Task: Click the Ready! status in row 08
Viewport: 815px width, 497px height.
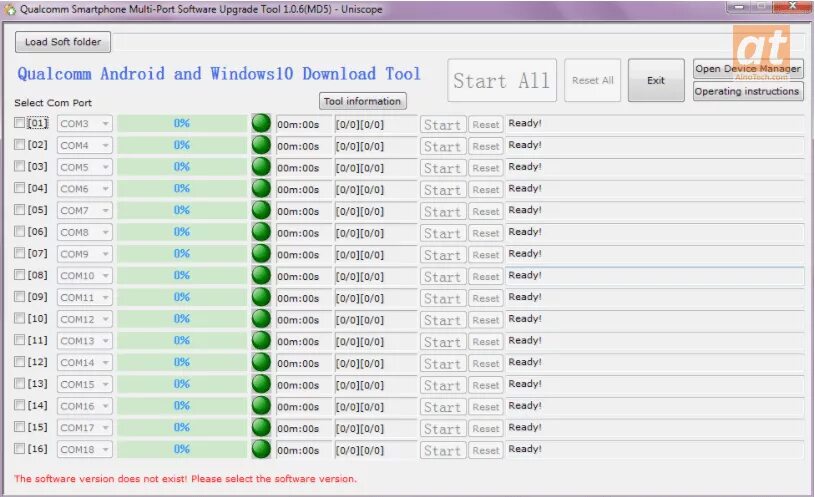Action: coord(655,276)
